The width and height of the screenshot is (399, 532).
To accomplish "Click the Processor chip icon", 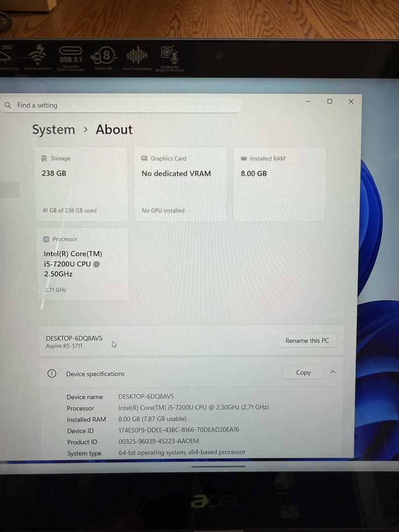I will [46, 239].
